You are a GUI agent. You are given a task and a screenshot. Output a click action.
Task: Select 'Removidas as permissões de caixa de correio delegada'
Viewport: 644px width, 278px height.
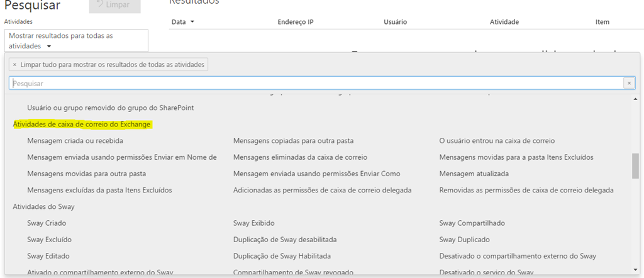(526, 190)
